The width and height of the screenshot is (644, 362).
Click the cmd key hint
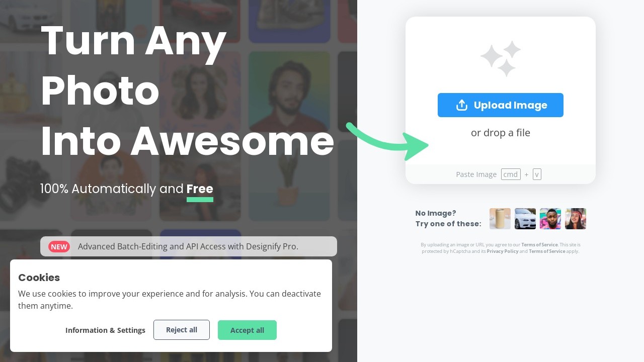511,174
